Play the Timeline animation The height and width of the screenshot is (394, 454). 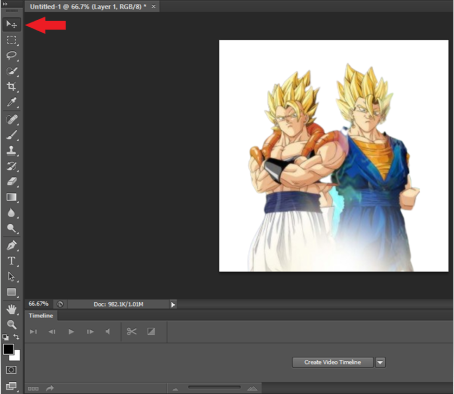71,332
